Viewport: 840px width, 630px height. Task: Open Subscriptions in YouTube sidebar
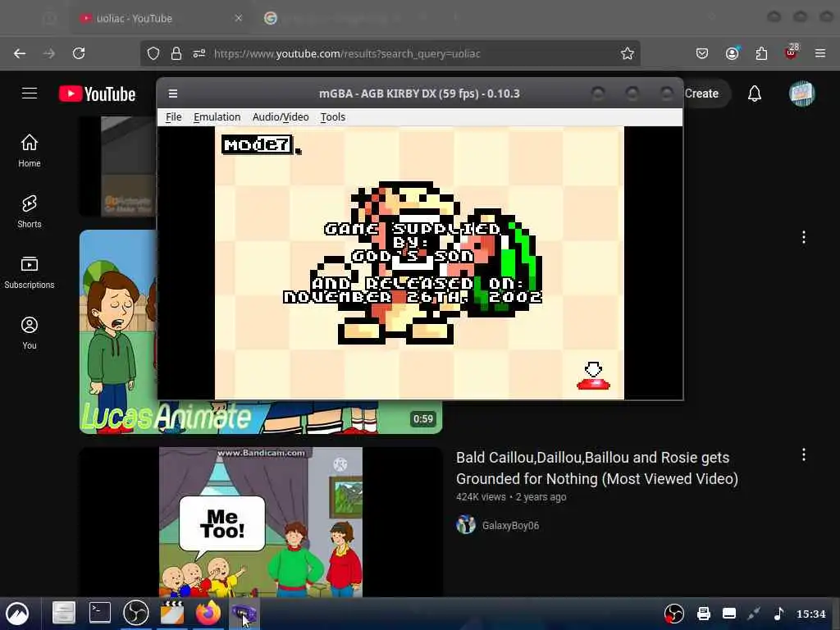[x=30, y=272]
